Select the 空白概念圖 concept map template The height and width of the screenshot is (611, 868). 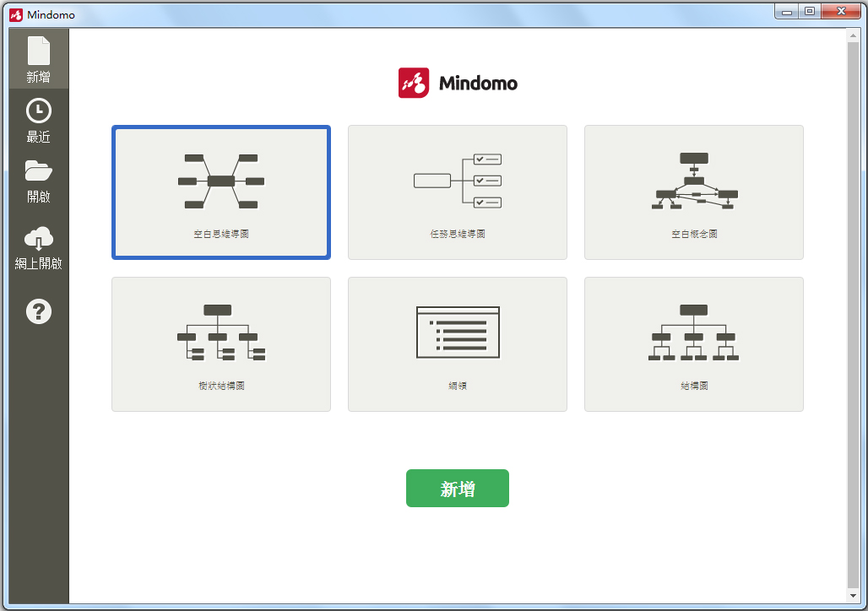point(693,192)
